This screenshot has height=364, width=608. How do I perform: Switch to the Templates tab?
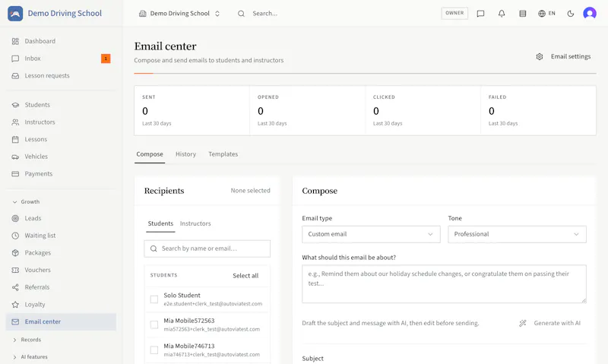click(x=223, y=154)
